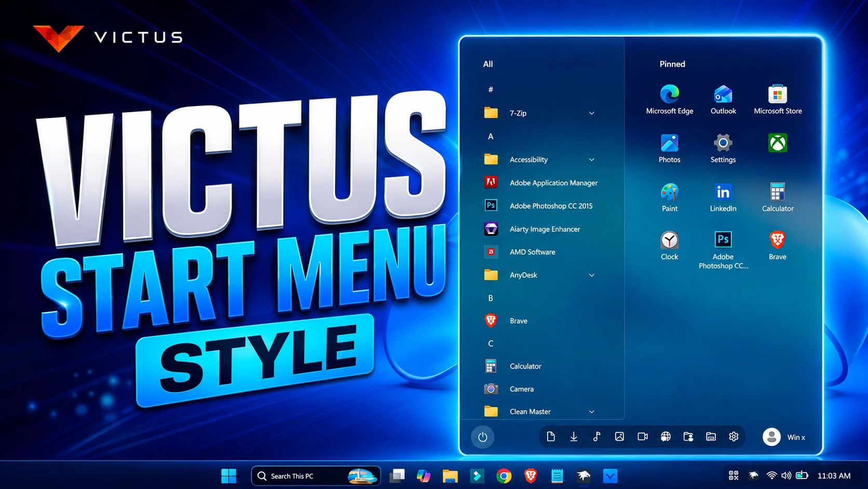Open Paint from pinned apps
This screenshot has width=868, height=489.
(669, 197)
